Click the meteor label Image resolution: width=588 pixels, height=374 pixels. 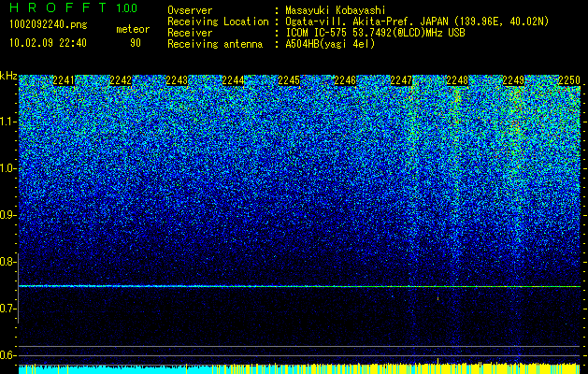133,29
